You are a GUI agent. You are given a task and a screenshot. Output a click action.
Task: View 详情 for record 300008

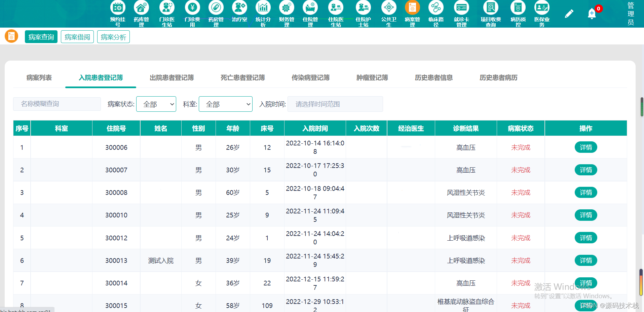coord(586,193)
